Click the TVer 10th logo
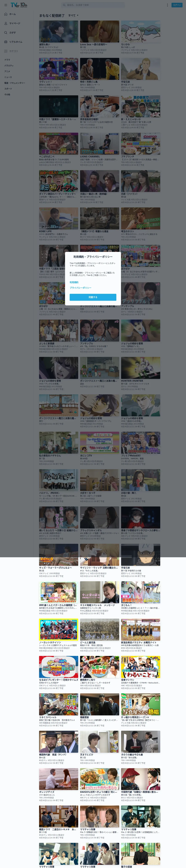Screen dimensions: 186x868 coord(19,5)
